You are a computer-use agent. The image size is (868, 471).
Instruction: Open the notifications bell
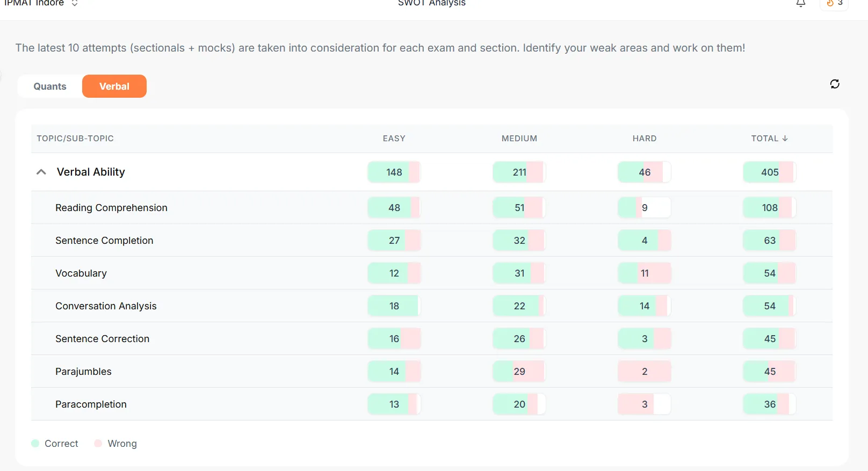point(800,3)
